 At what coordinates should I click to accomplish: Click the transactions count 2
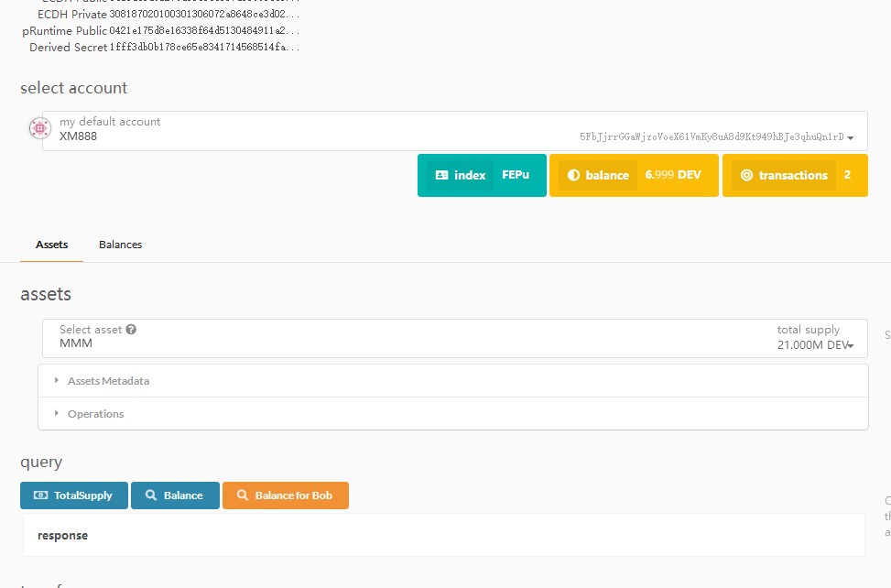tap(847, 175)
